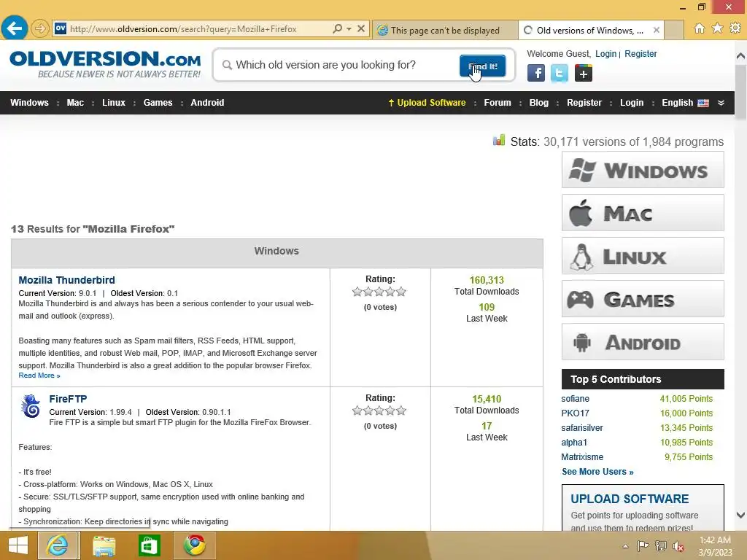Click the browser forward arrow button
The height and width of the screenshot is (560, 747).
pos(41,28)
